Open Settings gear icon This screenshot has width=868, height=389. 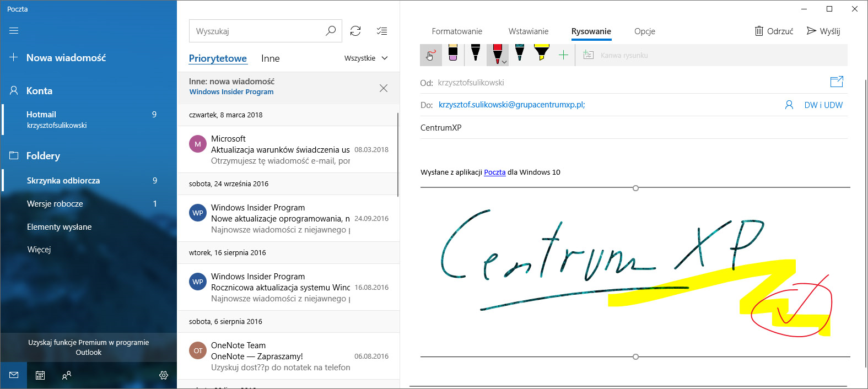[164, 375]
